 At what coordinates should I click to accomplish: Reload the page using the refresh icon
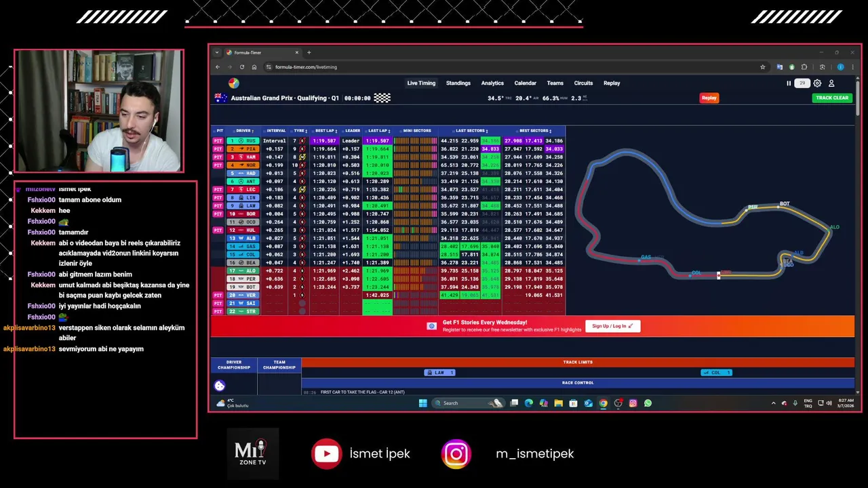[x=242, y=67]
